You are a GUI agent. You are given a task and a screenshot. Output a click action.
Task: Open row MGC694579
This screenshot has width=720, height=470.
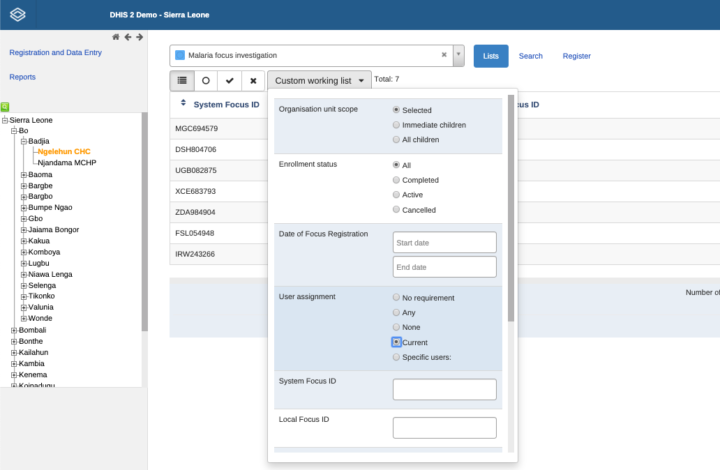pyautogui.click(x=197, y=129)
